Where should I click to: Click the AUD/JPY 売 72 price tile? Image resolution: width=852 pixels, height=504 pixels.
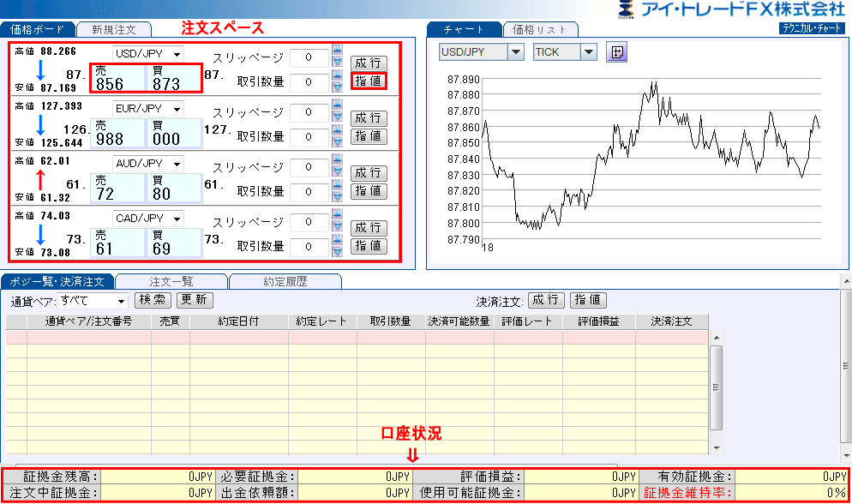[118, 188]
